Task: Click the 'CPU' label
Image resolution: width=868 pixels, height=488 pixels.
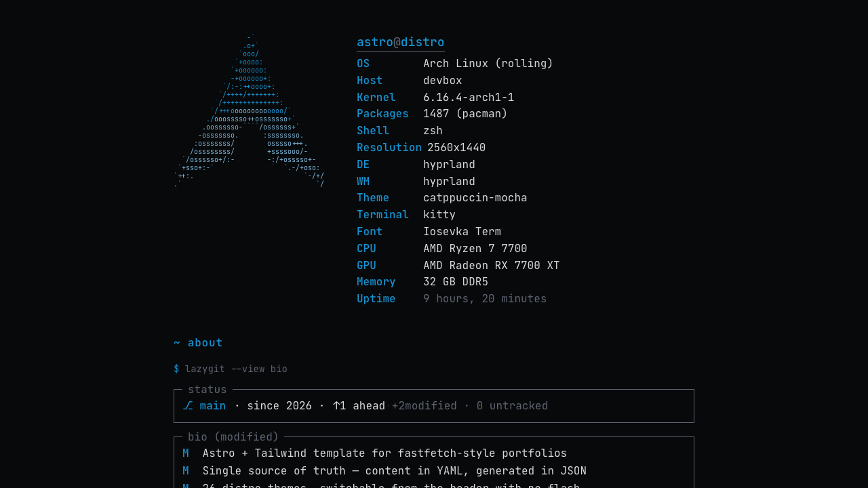Action: click(367, 249)
